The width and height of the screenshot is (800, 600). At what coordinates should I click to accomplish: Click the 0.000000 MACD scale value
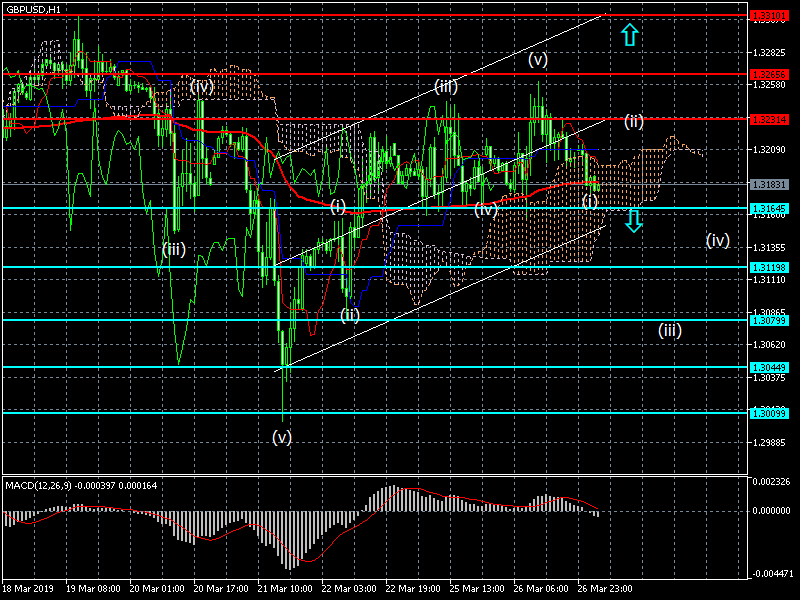(771, 511)
